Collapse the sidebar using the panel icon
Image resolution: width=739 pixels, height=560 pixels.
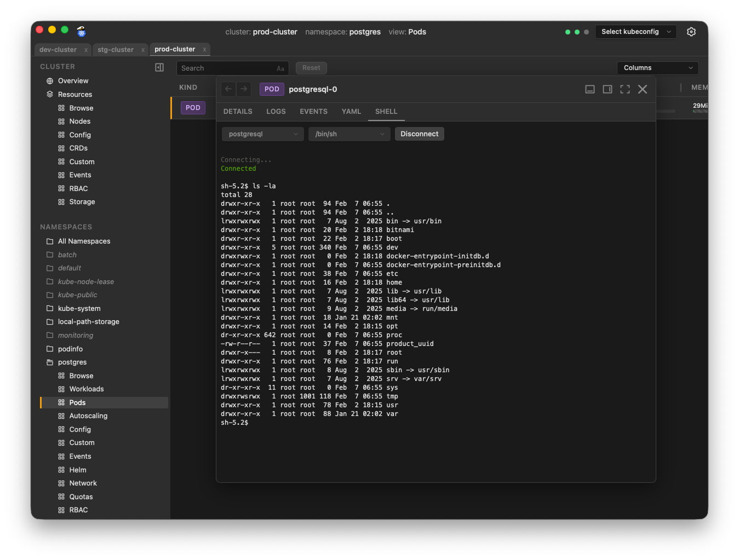[159, 67]
